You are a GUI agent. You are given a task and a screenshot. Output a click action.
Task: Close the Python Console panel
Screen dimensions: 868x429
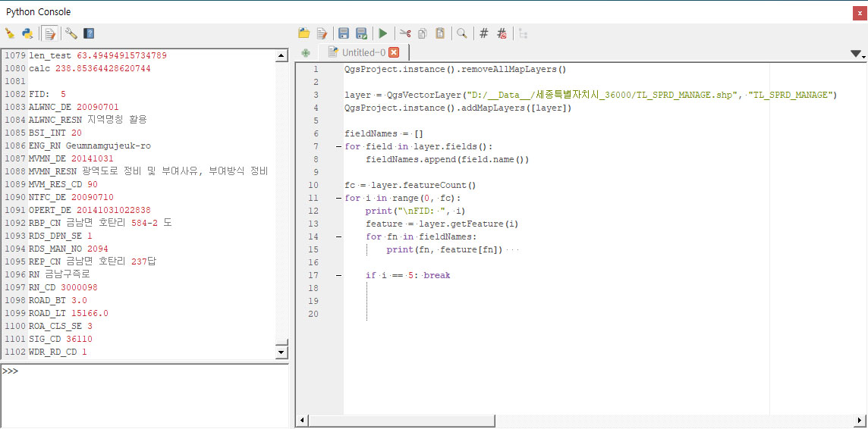[x=859, y=13]
